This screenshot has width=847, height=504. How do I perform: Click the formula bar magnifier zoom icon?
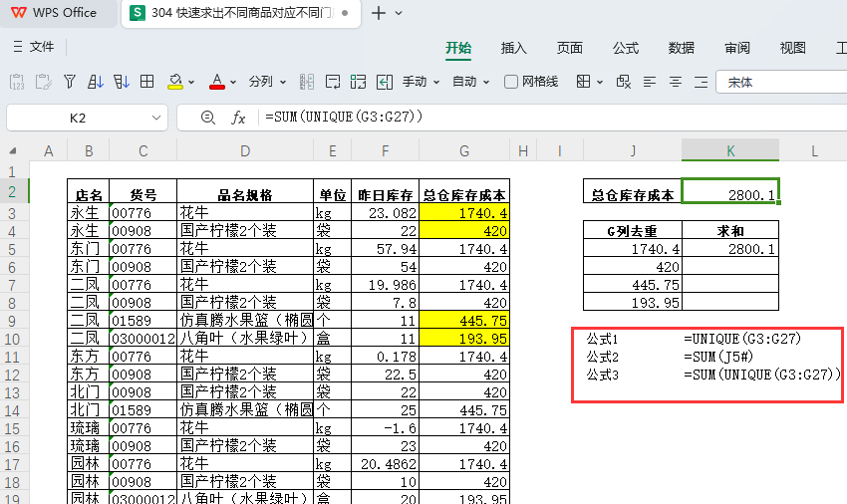(208, 118)
